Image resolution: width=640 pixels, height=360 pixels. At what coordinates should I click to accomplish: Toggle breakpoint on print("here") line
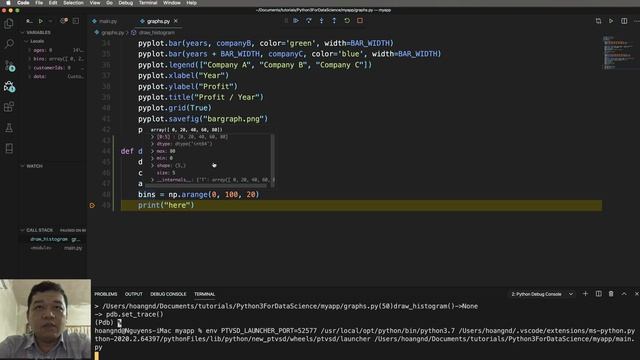click(x=92, y=205)
